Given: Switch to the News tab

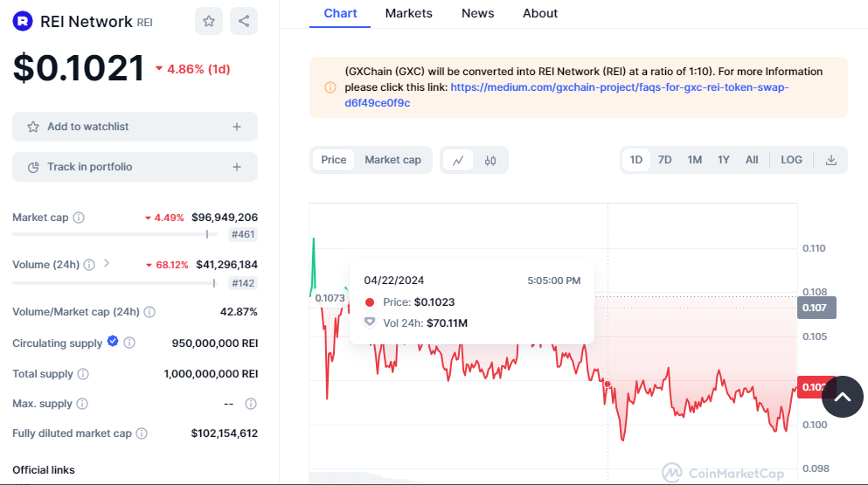Looking at the screenshot, I should (478, 13).
